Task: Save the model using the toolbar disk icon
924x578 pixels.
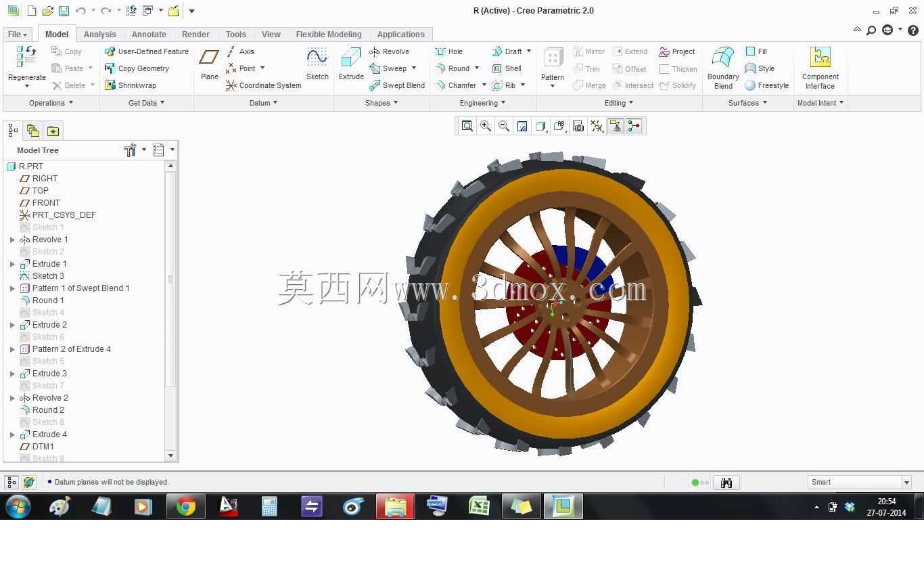Action: click(x=64, y=11)
